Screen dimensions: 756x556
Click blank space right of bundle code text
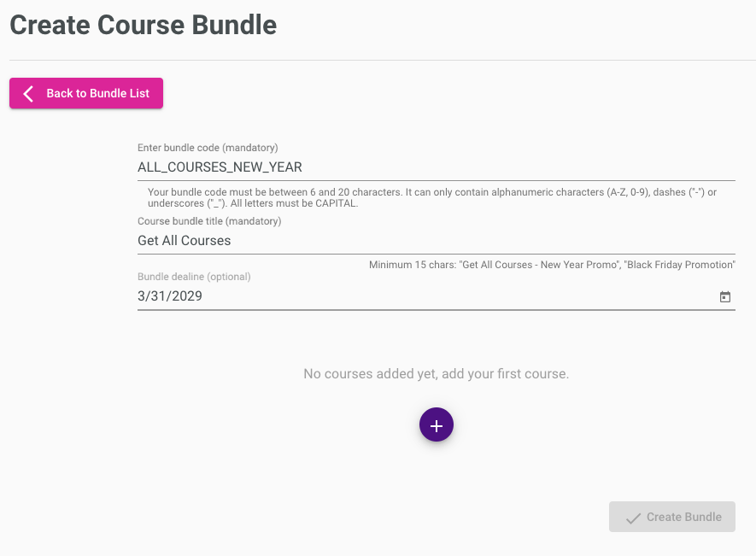(x=519, y=167)
